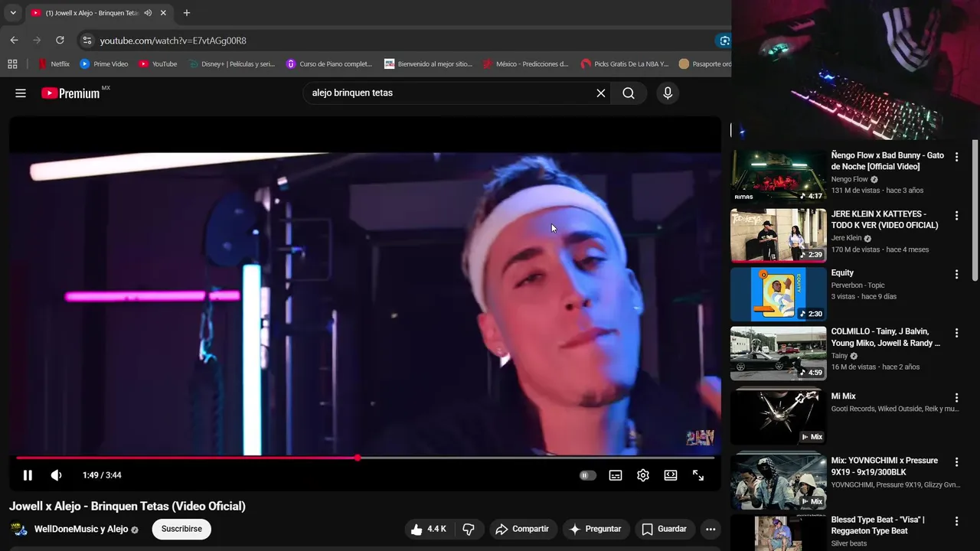Dislike the video
This screenshot has width=980, height=551.
469,529
